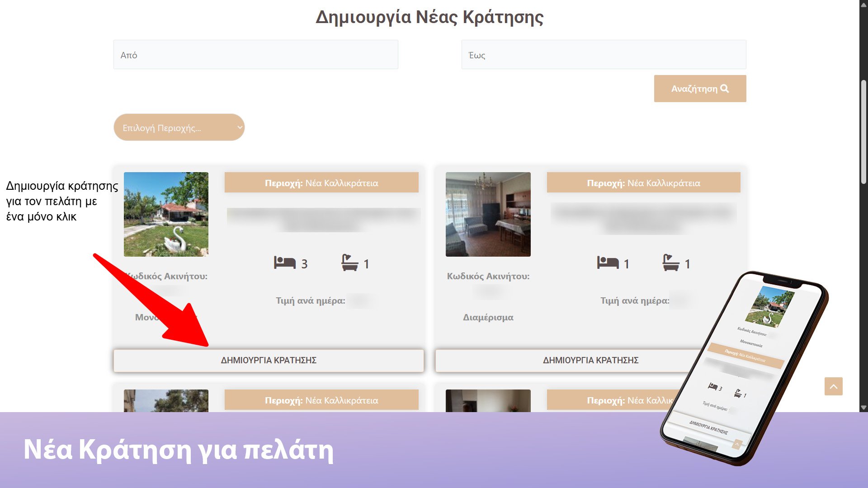The image size is (868, 488).
Task: Select the bed icon on the apartment listing
Action: [608, 262]
